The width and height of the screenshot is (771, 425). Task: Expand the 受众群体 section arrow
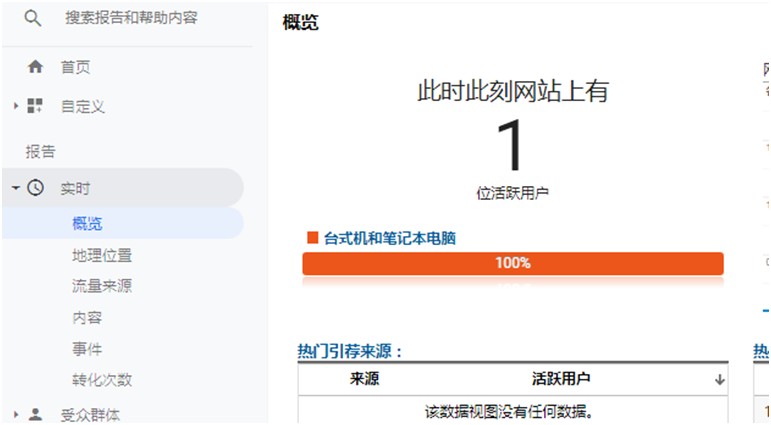pos(16,413)
